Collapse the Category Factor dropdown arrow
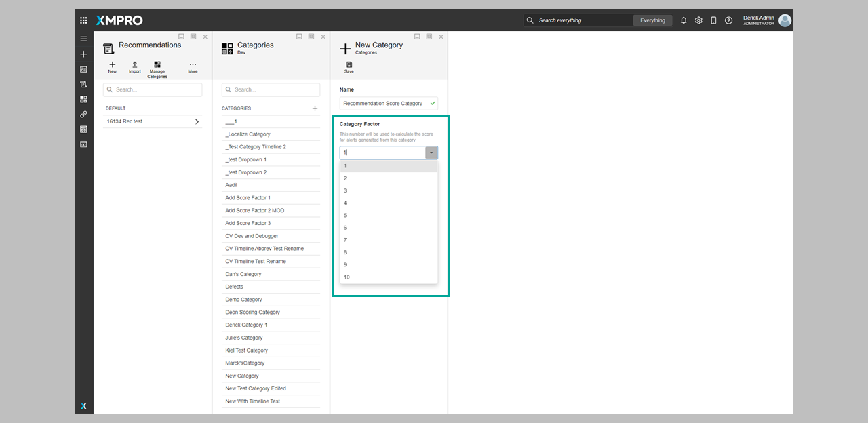The width and height of the screenshot is (868, 423). [x=431, y=153]
